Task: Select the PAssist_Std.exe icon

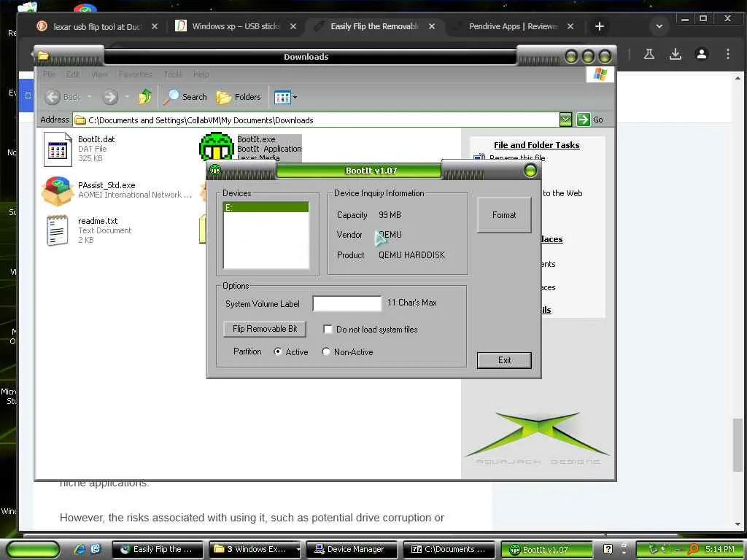Action: click(57, 190)
